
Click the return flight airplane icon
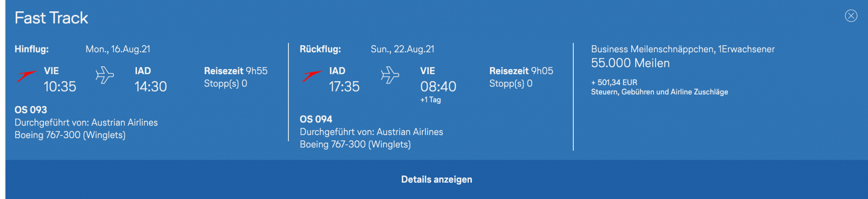click(390, 75)
